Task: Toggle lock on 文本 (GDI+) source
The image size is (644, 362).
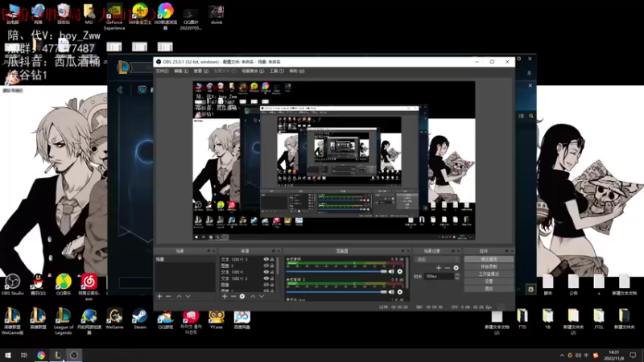Action: pos(272,272)
